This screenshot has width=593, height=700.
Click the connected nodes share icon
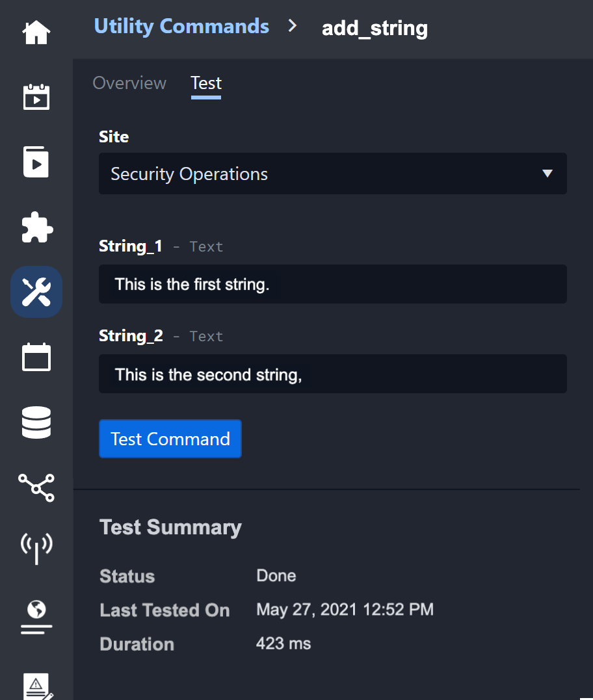[x=36, y=487]
